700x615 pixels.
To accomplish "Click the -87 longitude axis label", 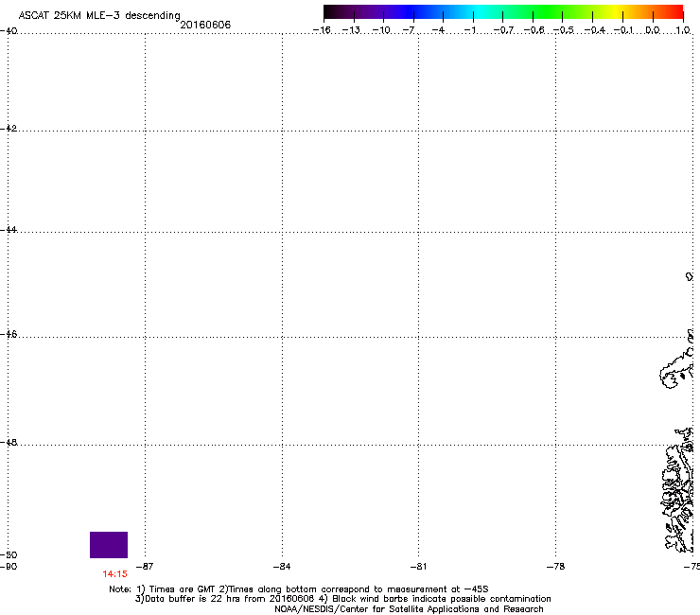I will coord(144,567).
